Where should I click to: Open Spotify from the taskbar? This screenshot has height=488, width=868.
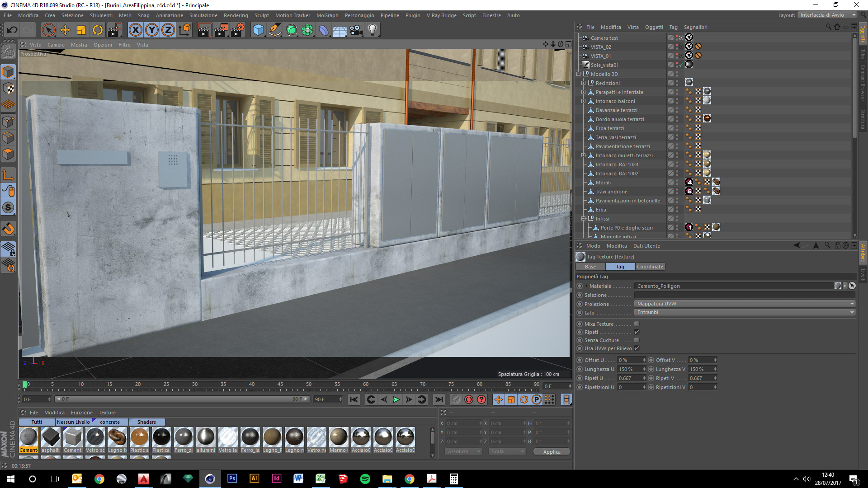click(365, 479)
